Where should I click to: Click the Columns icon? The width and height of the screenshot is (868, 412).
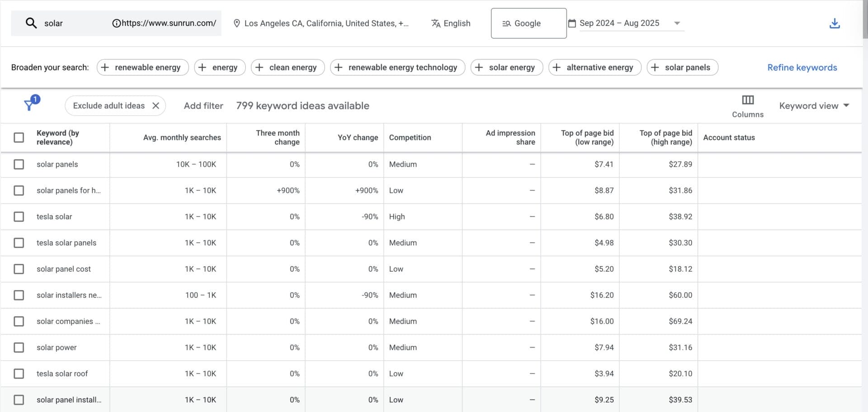[x=747, y=99]
